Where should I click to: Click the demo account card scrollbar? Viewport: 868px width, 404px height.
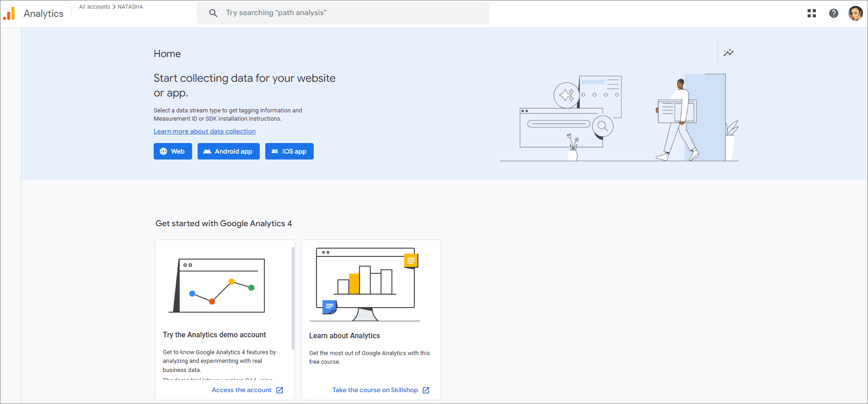pyautogui.click(x=293, y=297)
